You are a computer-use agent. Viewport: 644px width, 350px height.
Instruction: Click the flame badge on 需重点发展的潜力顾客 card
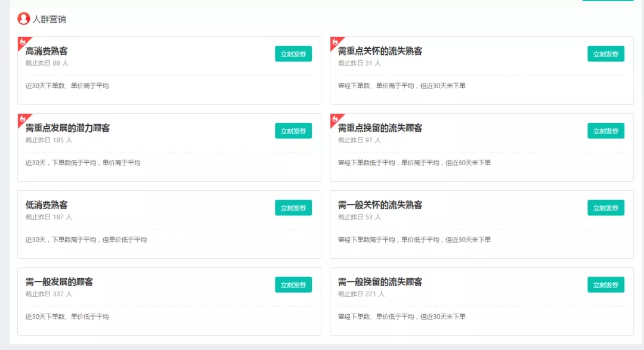coord(22,118)
